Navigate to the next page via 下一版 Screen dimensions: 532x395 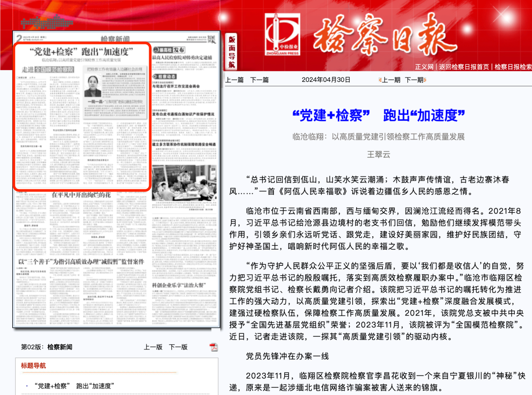[178, 347]
